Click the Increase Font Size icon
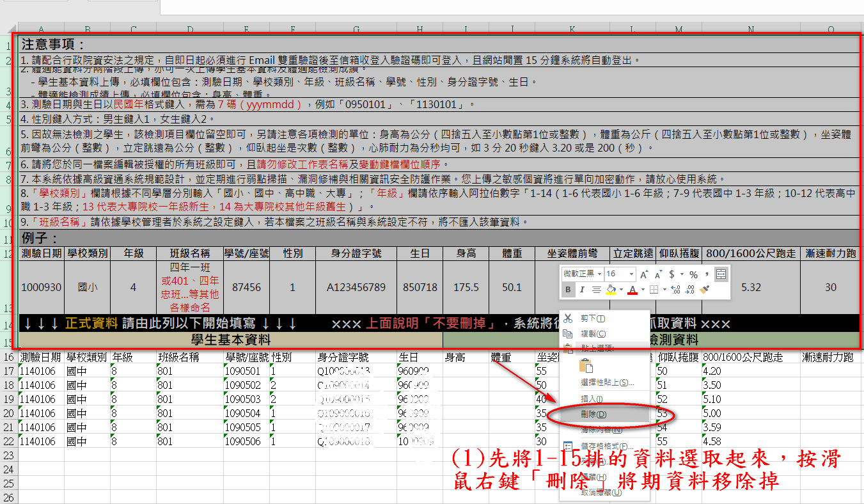 643,274
